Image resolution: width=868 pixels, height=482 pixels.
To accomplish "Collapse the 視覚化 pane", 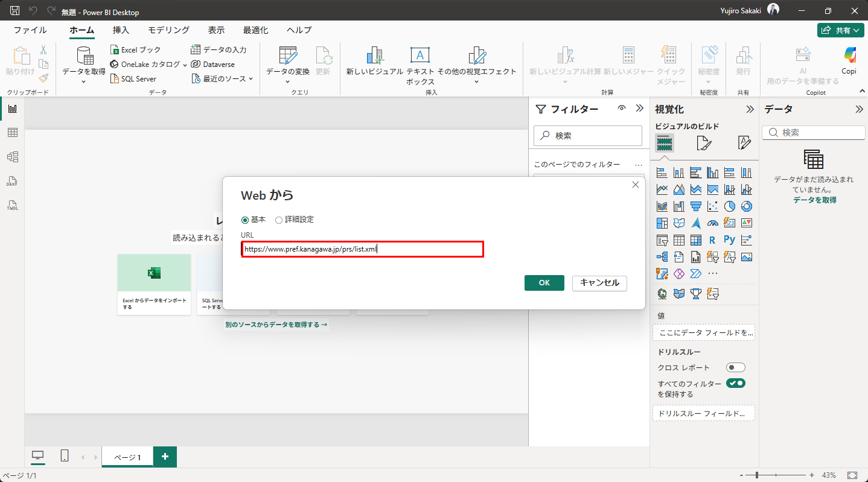I will [x=750, y=109].
